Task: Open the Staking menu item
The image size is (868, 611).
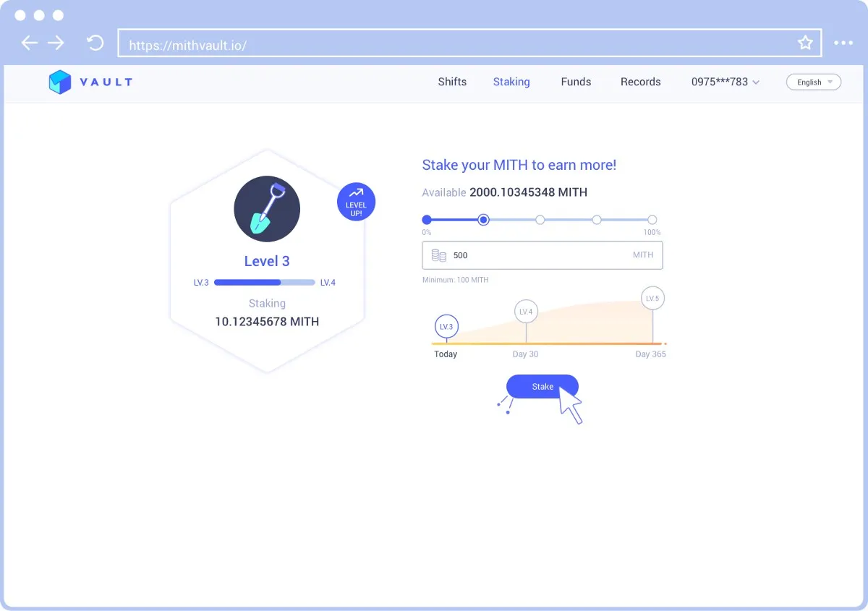Action: click(511, 82)
